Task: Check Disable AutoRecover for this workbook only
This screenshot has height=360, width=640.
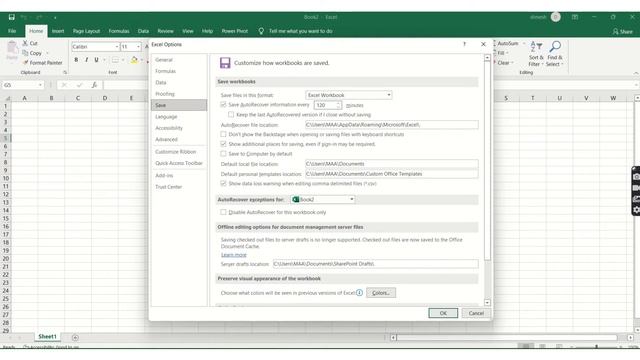Action: point(223,212)
